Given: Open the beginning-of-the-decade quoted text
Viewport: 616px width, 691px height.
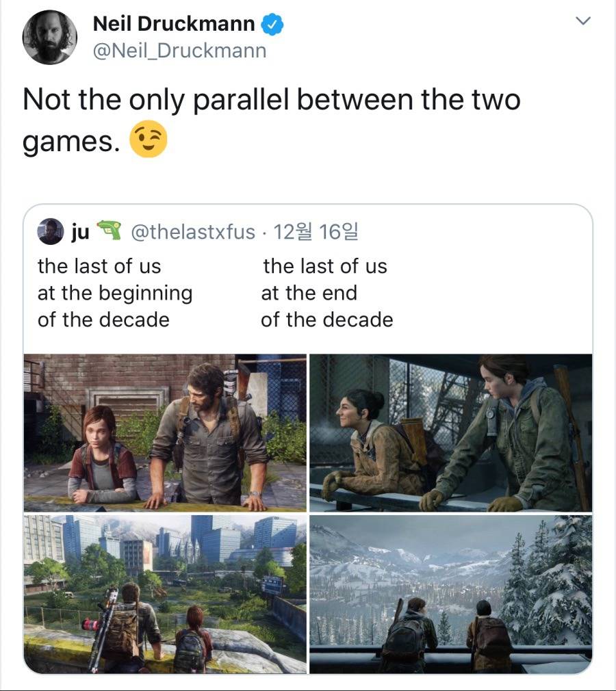Looking at the screenshot, I should [x=115, y=294].
